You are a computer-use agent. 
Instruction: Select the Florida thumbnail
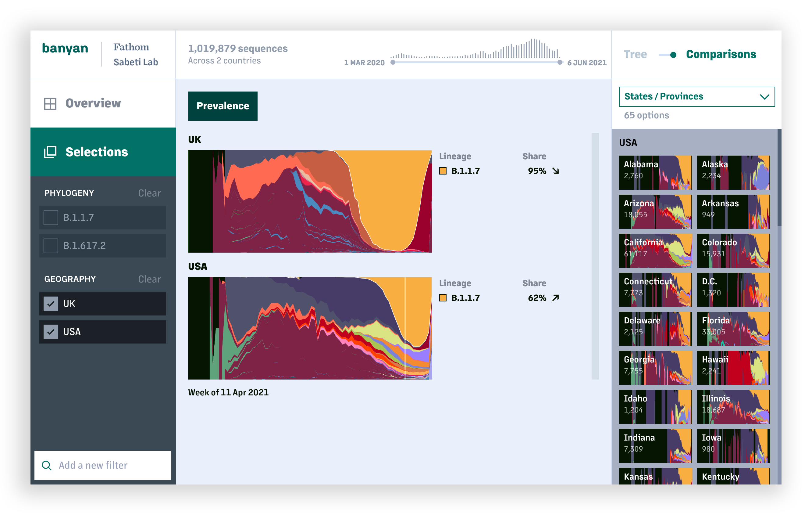733,329
